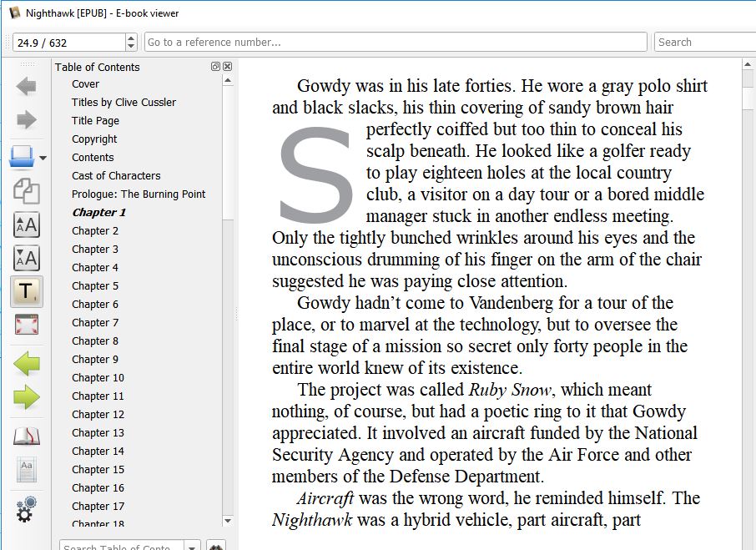
Task: Toggle reference mode icon
Action: 26,470
